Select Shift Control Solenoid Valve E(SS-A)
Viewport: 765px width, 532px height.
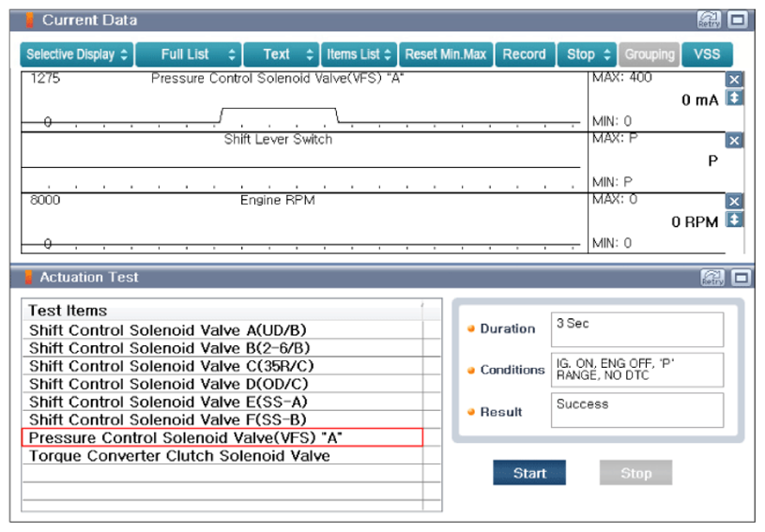click(x=222, y=402)
